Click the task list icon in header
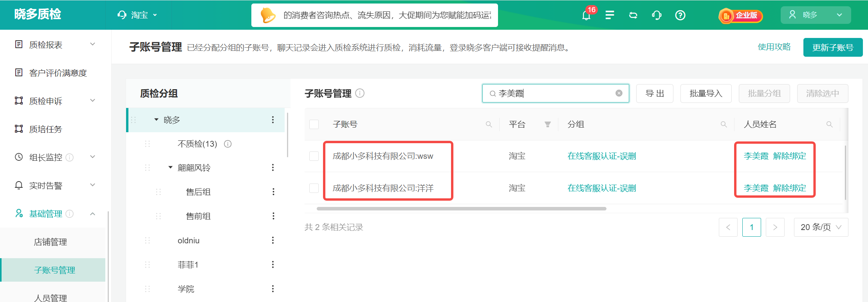 [610, 15]
